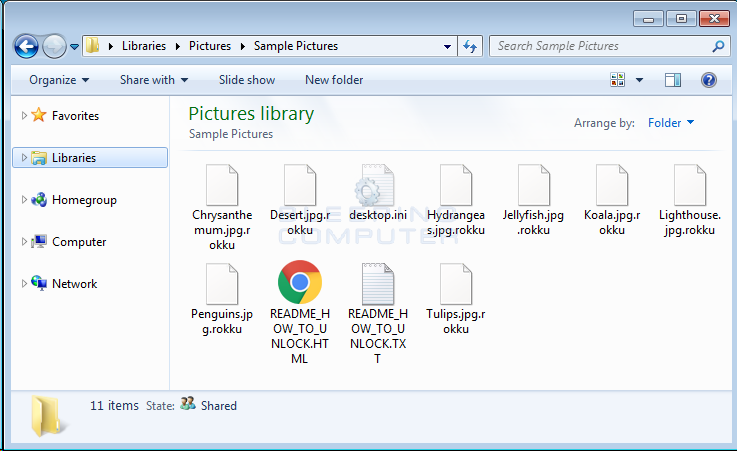Click the Slide show button
Image resolution: width=737 pixels, height=451 pixels.
tap(247, 80)
